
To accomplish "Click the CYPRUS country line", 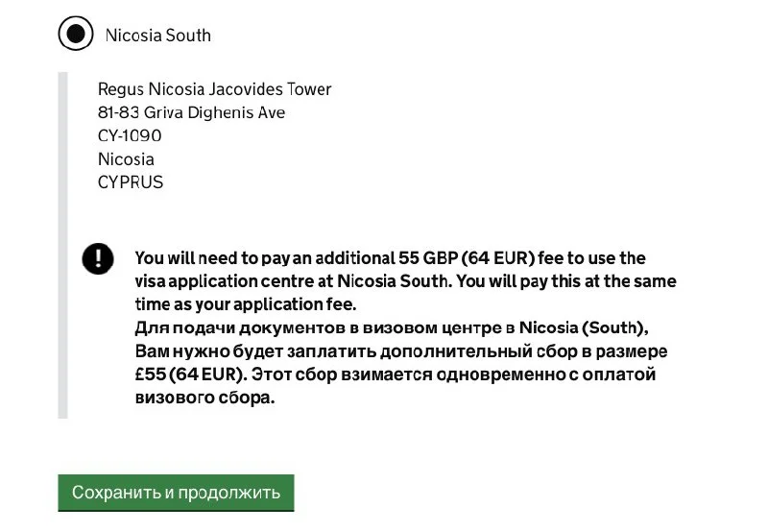I will tap(131, 181).
